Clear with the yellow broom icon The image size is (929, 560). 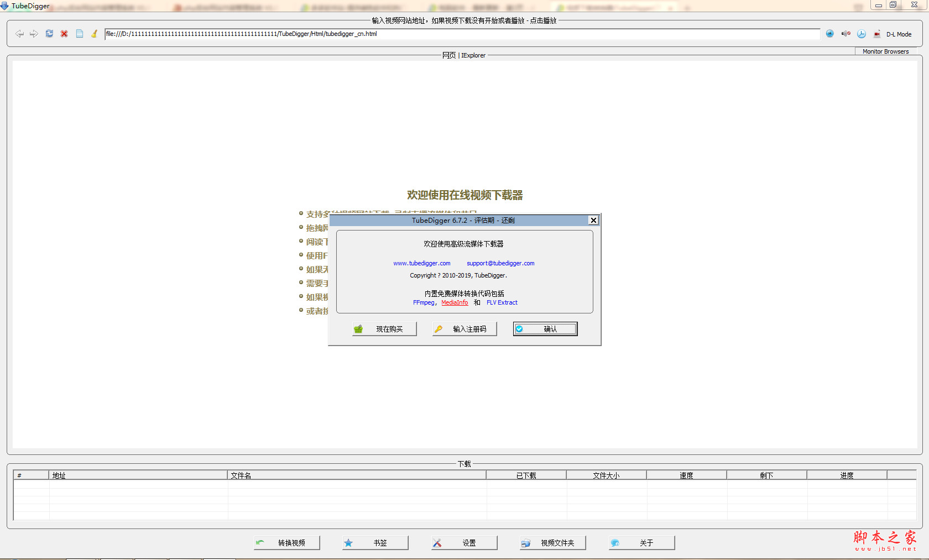pyautogui.click(x=95, y=34)
